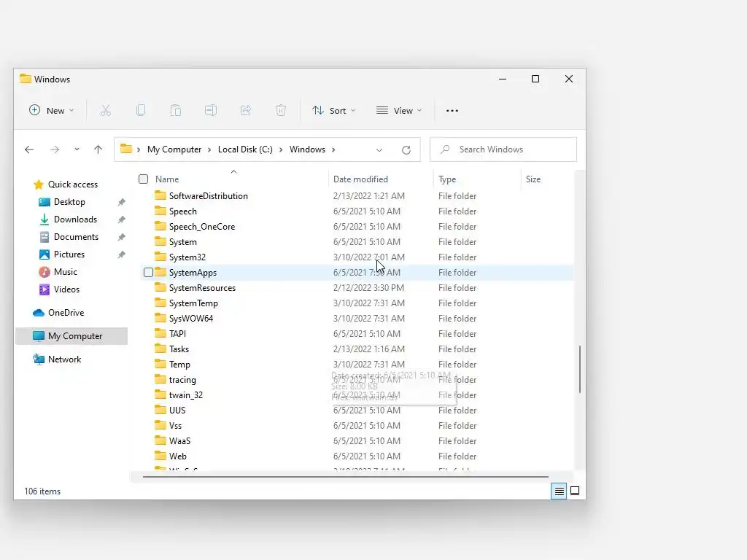Viewport: 747px width, 560px height.
Task: Click the Tasks folder icon
Action: tap(160, 349)
